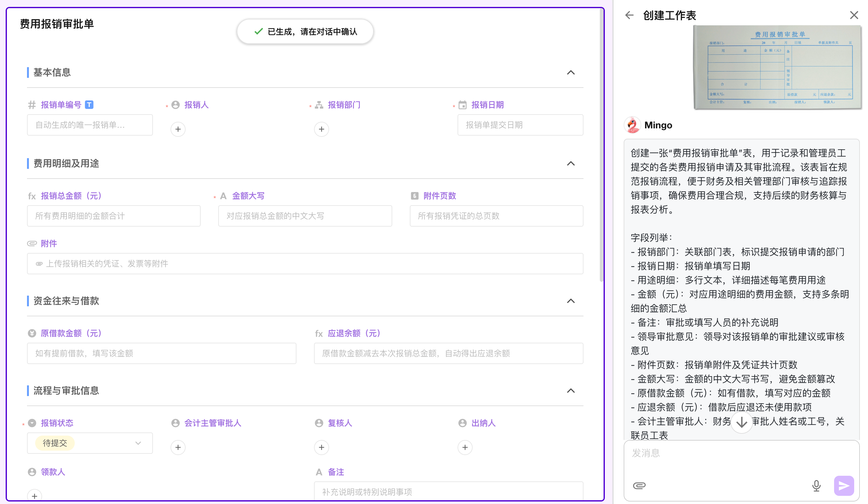Click the 金额大写 text input
This screenshot has width=868, height=504.
tap(305, 216)
